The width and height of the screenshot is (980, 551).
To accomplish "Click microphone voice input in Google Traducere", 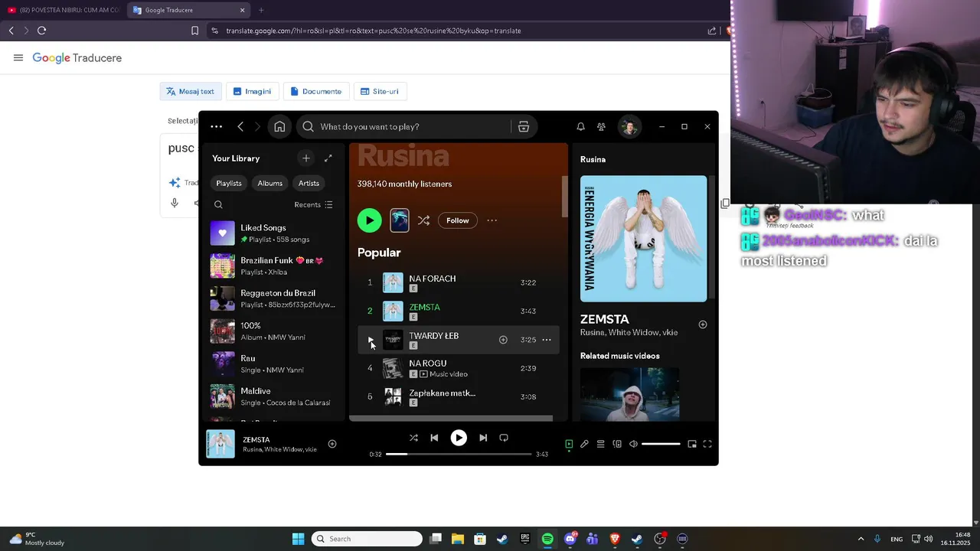I will [x=175, y=203].
